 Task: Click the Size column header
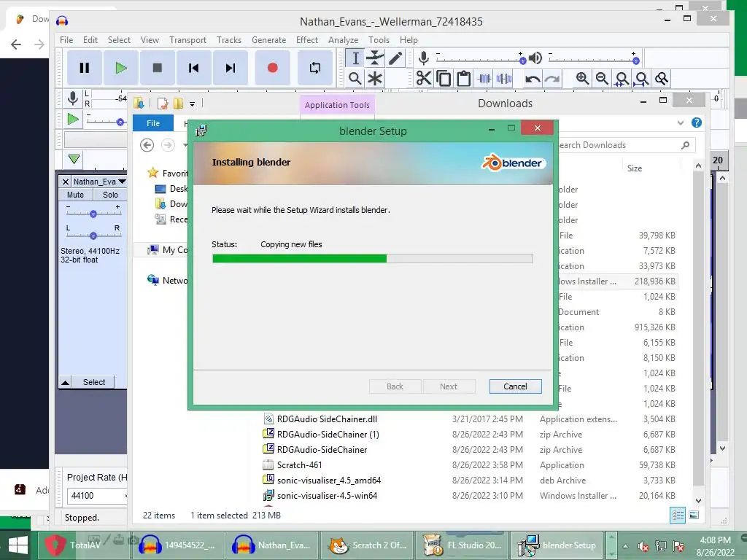pyautogui.click(x=635, y=168)
